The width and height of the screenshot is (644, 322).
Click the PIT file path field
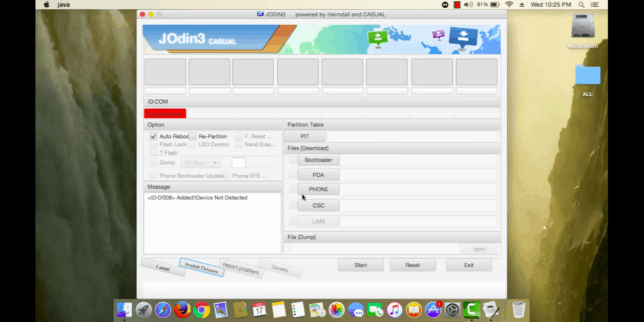[x=412, y=136]
